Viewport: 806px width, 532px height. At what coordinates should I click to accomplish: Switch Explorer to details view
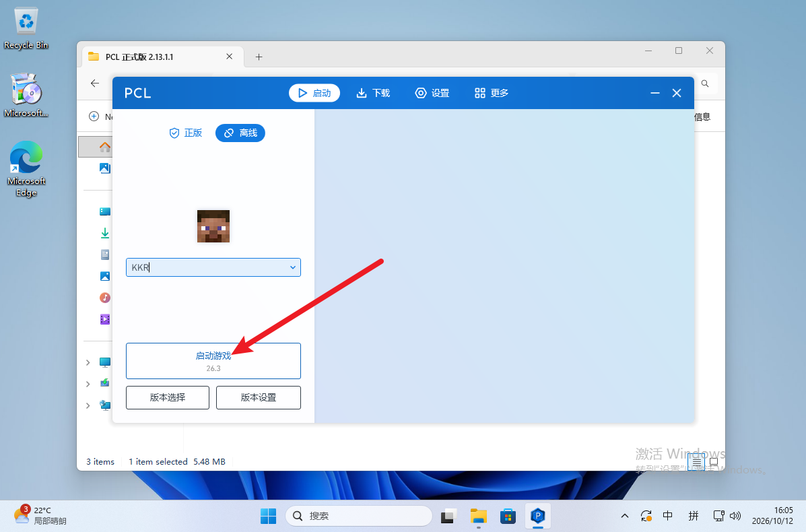coord(696,463)
